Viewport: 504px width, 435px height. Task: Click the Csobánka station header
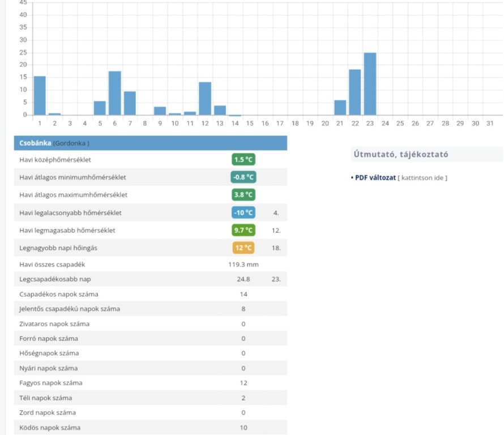(150, 143)
